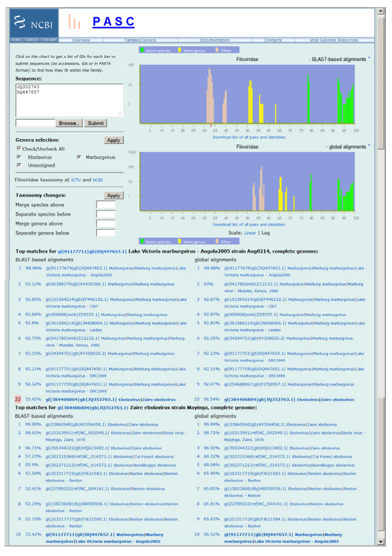Screen dimensions: 392x556
Task: Open the global match gi|302371213|ref|NC_014373.1 link
Action: 257,465
